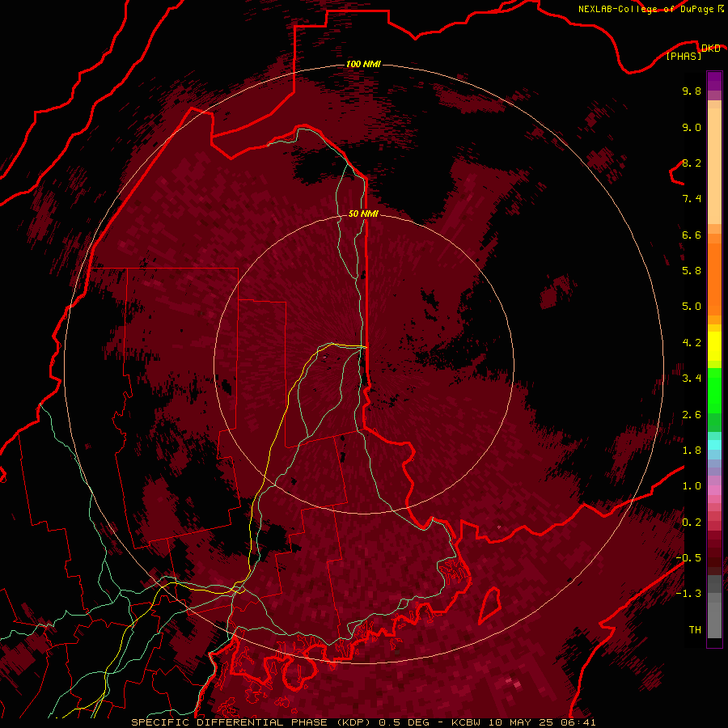Pick the pink segment of the color bar

(714, 490)
